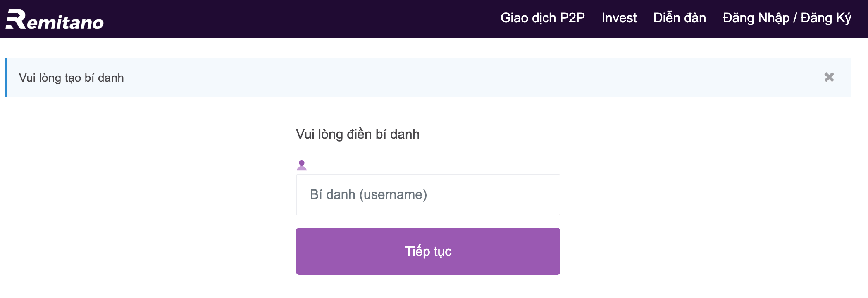The height and width of the screenshot is (298, 868).
Task: Click the Đăng Ký sign-up text
Action: 826,18
